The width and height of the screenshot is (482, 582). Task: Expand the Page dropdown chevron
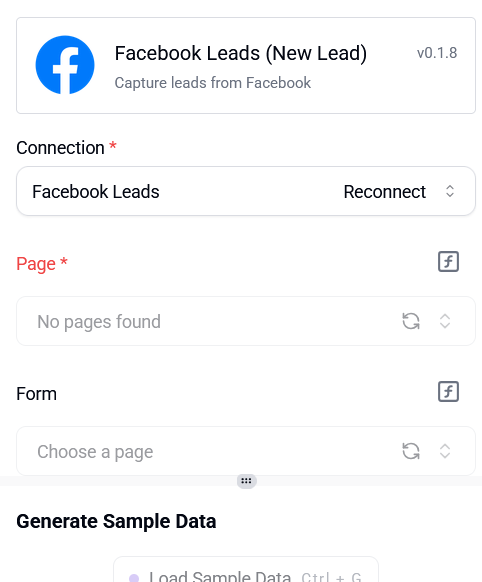(x=445, y=321)
